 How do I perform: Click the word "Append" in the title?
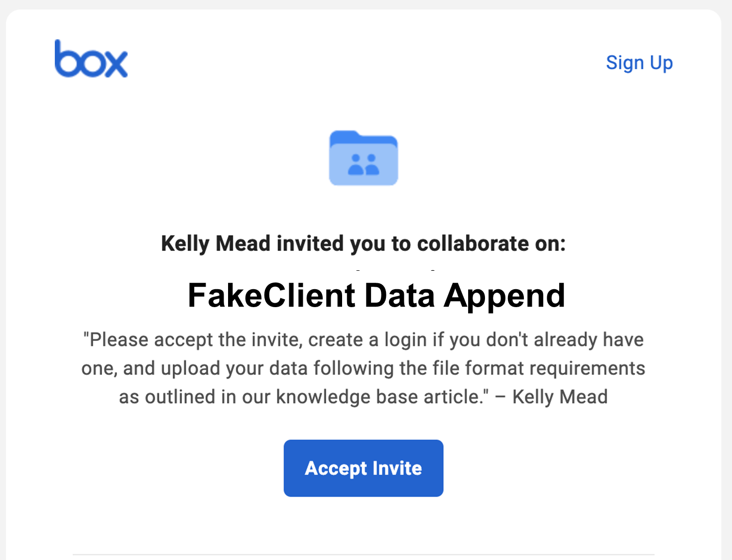pyautogui.click(x=504, y=297)
